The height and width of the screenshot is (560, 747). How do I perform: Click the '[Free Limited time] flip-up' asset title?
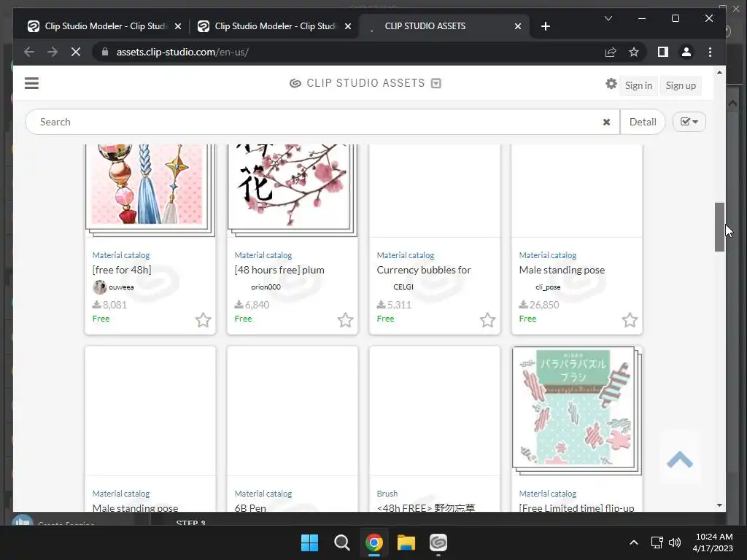tap(576, 507)
